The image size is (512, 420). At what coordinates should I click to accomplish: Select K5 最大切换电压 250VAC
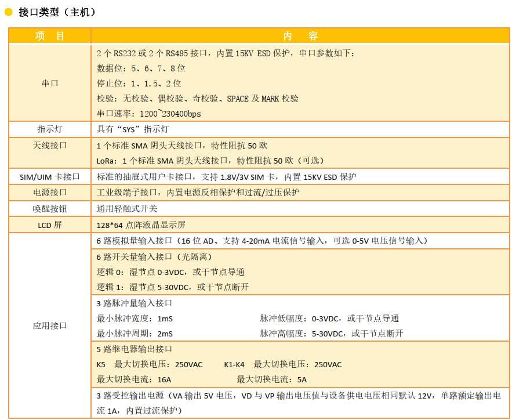coord(150,364)
